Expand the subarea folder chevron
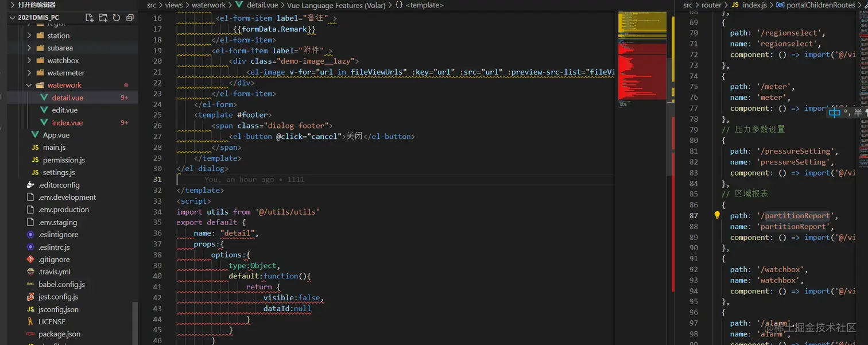868x345 pixels. pos(29,48)
